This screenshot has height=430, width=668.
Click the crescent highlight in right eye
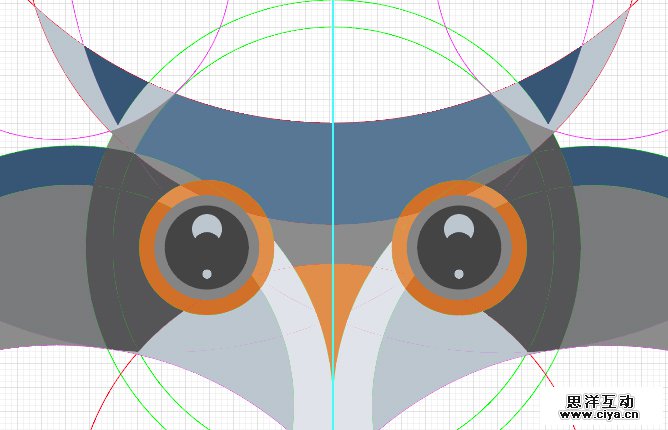click(x=459, y=225)
